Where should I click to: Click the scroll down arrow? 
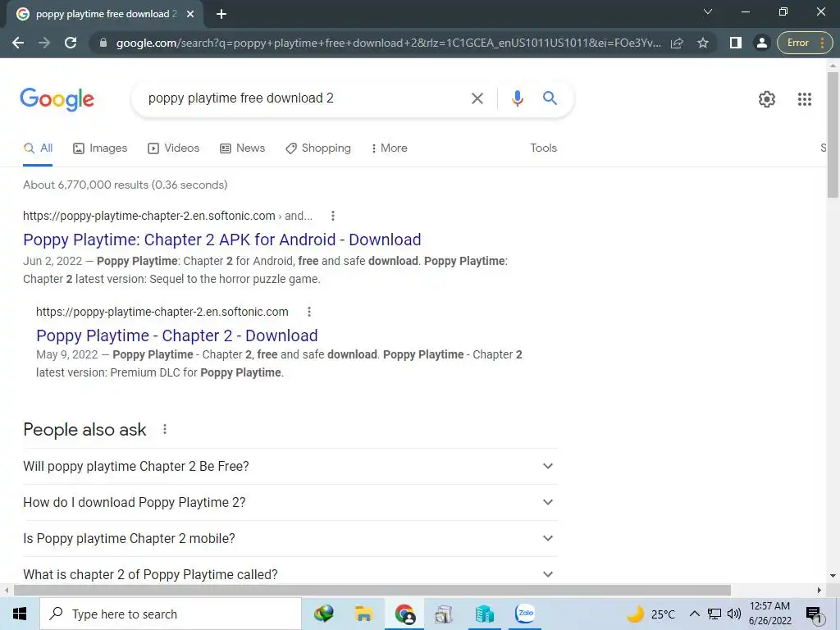[x=833, y=576]
